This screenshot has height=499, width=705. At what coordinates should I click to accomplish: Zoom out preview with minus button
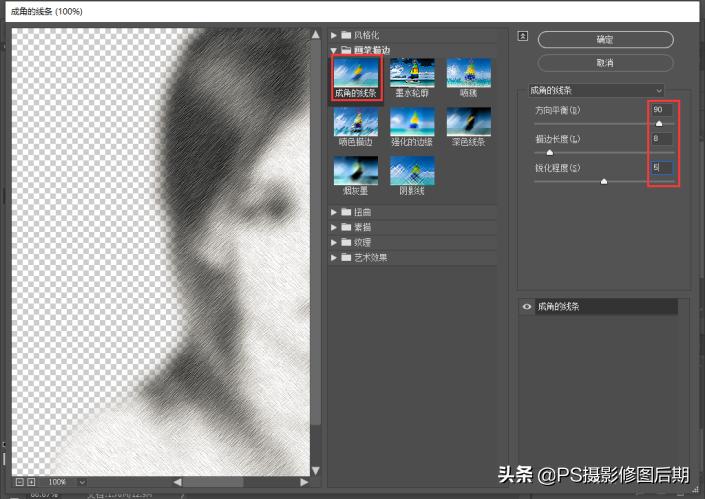[19, 482]
